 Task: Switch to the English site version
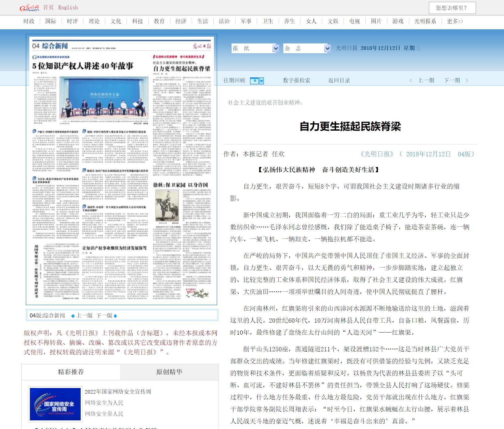(x=68, y=7)
